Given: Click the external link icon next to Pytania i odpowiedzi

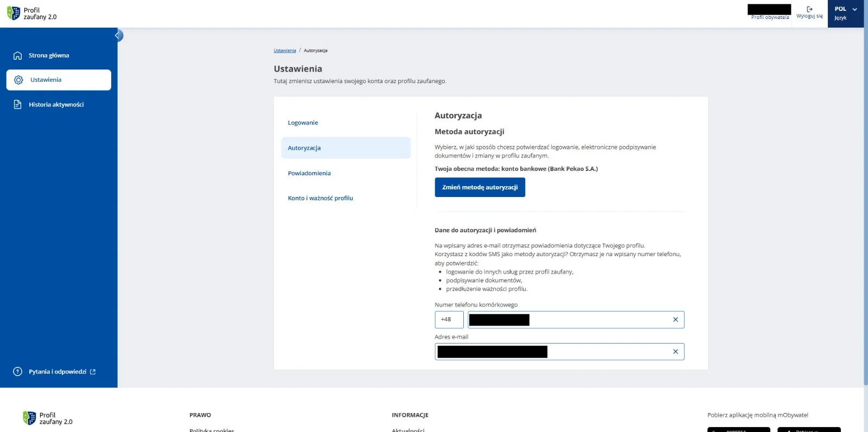Looking at the screenshot, I should (93, 372).
